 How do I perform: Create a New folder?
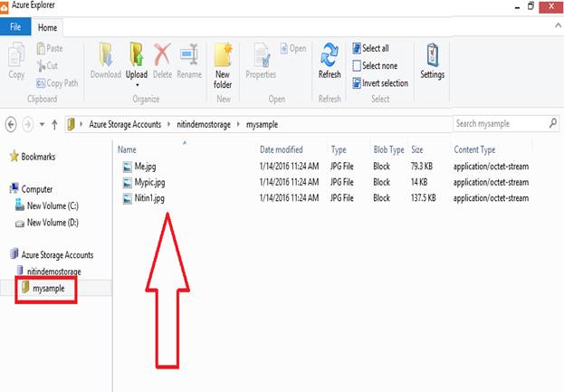[x=223, y=66]
